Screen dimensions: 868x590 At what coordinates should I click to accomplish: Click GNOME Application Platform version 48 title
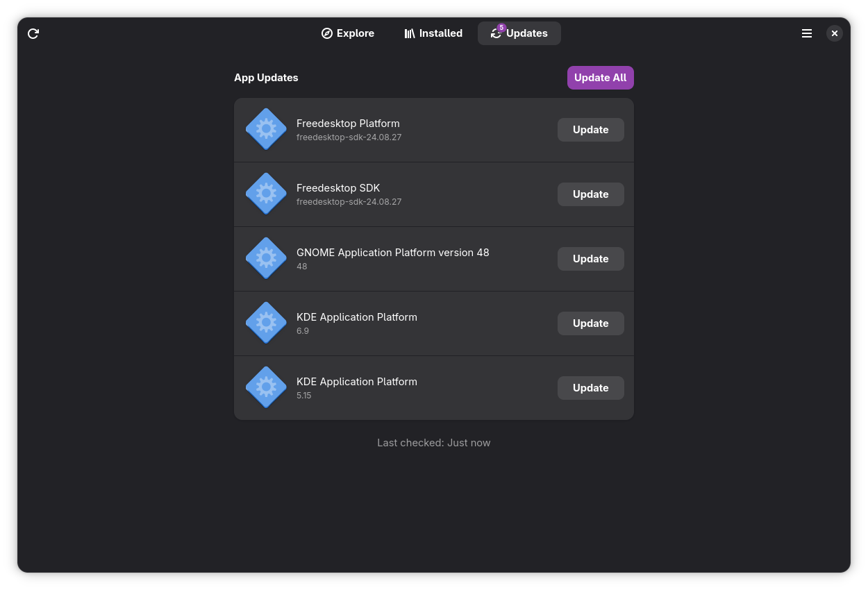pyautogui.click(x=393, y=253)
